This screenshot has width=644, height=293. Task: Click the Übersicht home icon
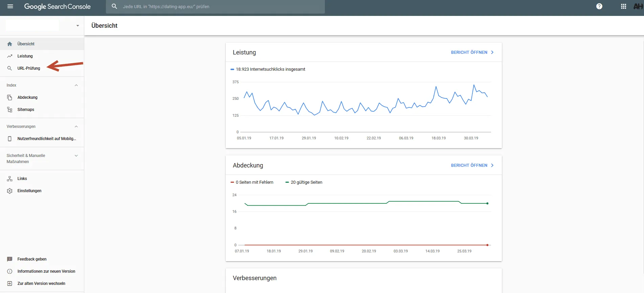coord(10,44)
